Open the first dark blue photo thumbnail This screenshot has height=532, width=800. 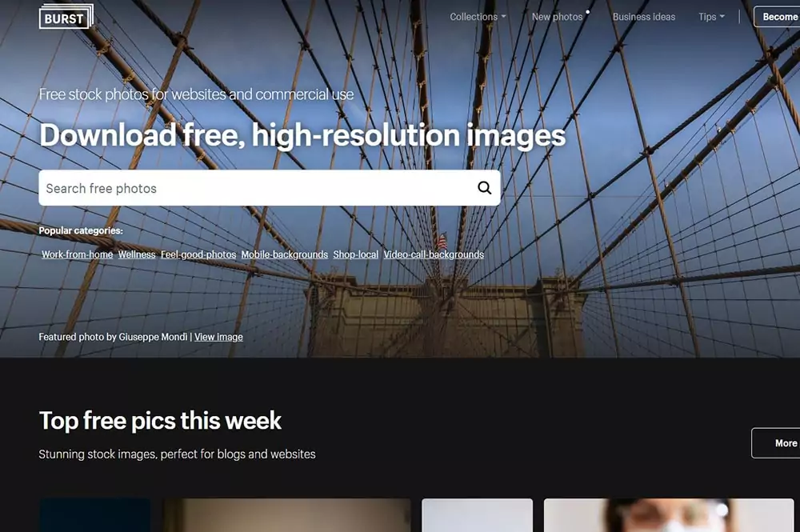pos(95,515)
